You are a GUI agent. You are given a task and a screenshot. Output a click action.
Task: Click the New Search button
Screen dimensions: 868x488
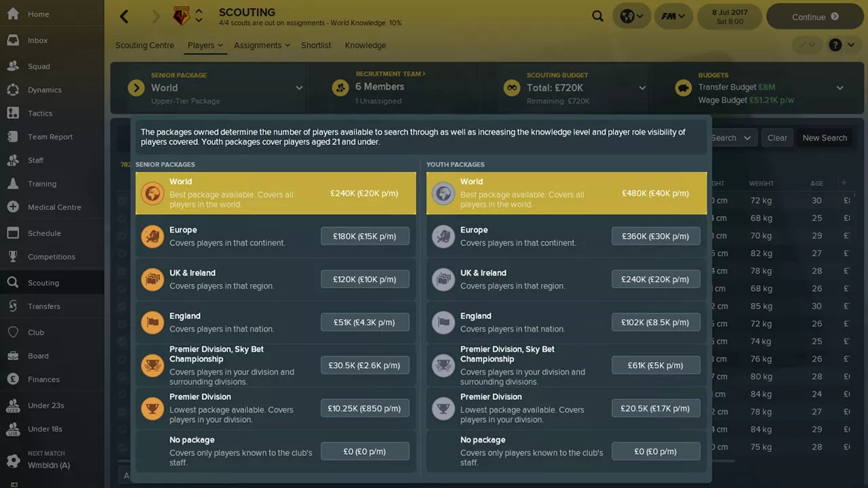(x=824, y=138)
